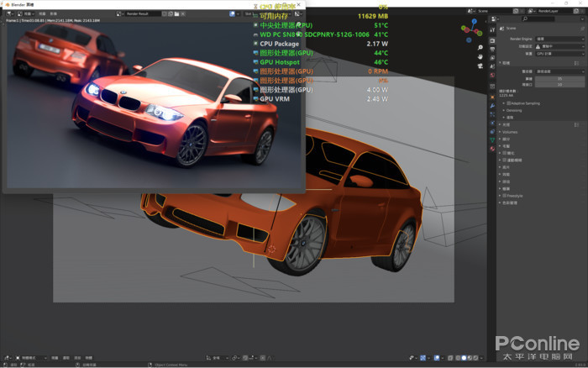The image size is (588, 368).
Task: Click the transform orientation dropdown in viewport header
Action: 218,358
